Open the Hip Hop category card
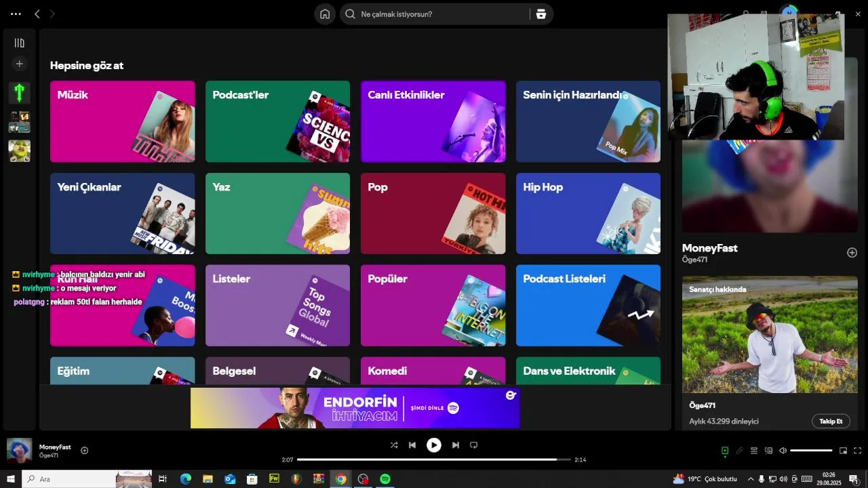 coord(588,213)
